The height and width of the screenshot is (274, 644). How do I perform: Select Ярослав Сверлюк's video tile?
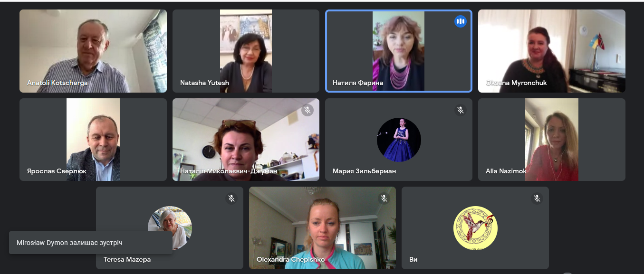coord(93,140)
